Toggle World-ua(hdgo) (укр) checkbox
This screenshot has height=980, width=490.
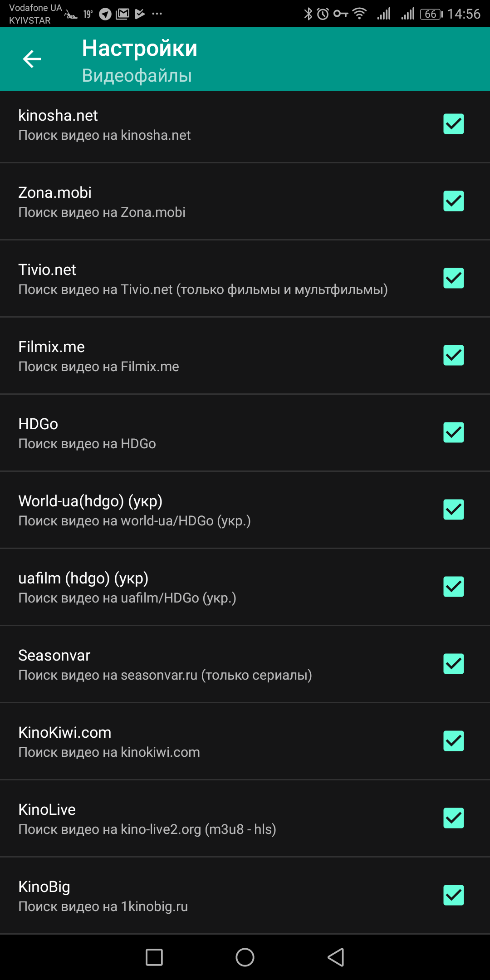click(x=454, y=510)
